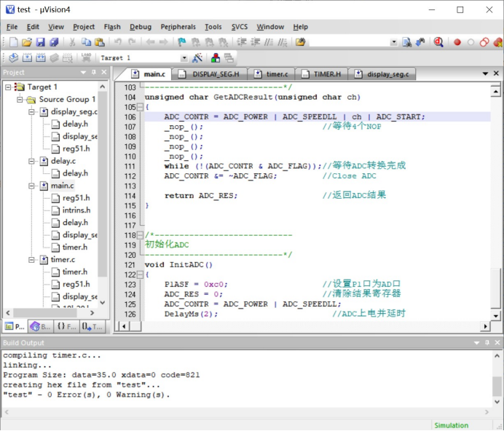The height and width of the screenshot is (431, 504).
Task: Unindent the selected lines
Action: coord(256,42)
